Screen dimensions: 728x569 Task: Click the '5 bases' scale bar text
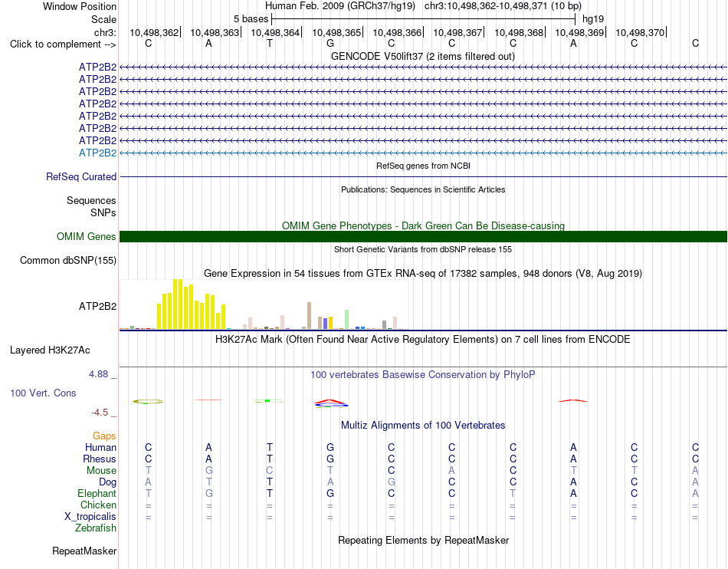tap(251, 19)
